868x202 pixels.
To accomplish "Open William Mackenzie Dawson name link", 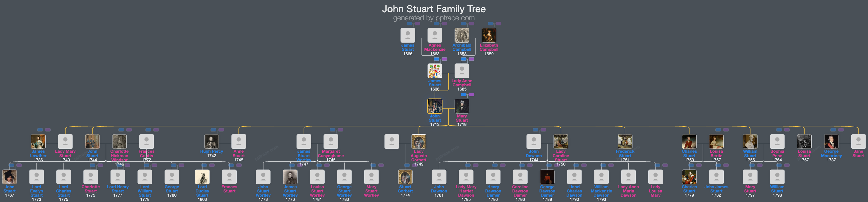I will coord(602,191).
